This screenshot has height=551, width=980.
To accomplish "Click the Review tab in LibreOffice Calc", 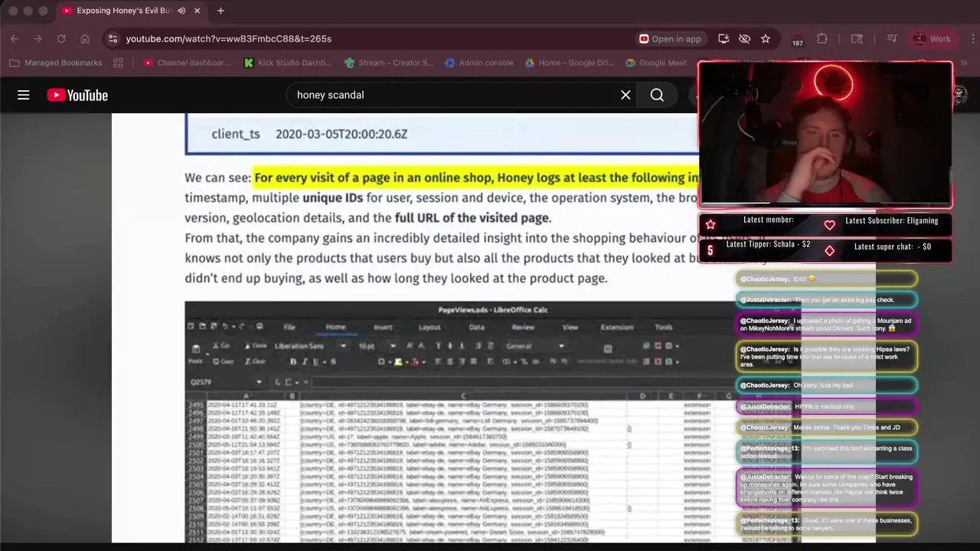I will (x=523, y=327).
